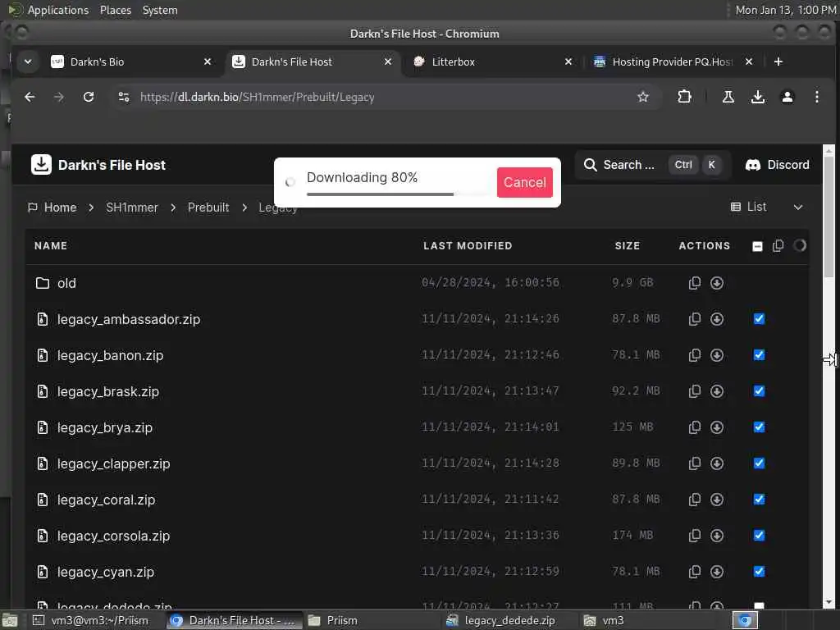Viewport: 840px width, 630px height.
Task: Download legacy_brya.zip via its download icon
Action: [x=717, y=427]
